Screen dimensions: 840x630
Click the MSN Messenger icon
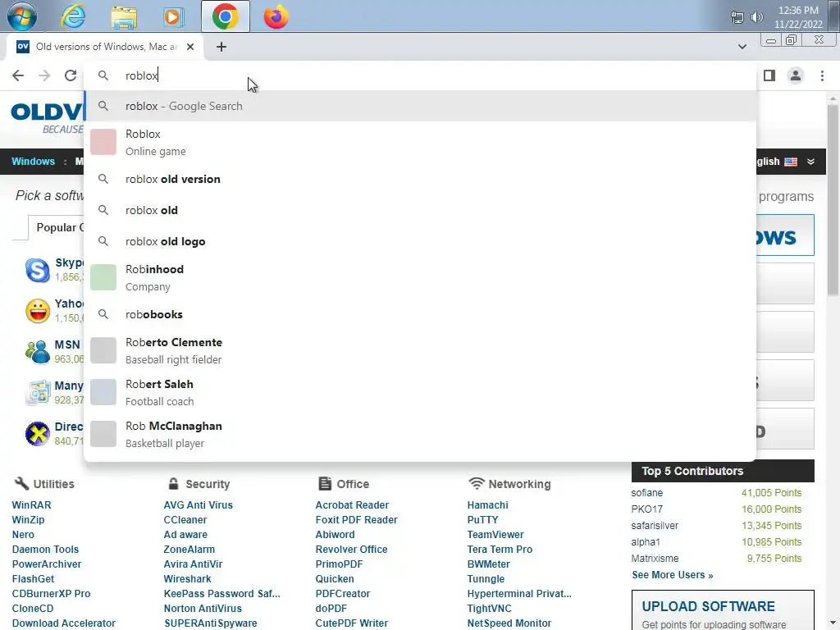(x=38, y=352)
